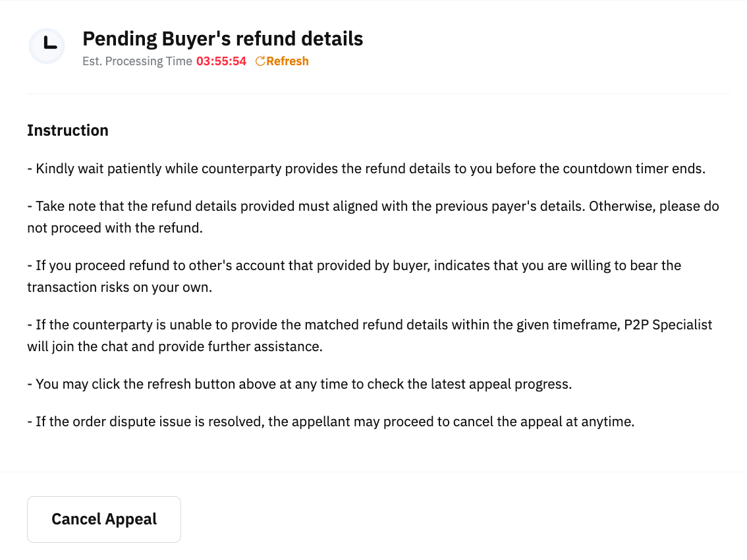
Task: Click the clock status icon
Action: pos(47,46)
